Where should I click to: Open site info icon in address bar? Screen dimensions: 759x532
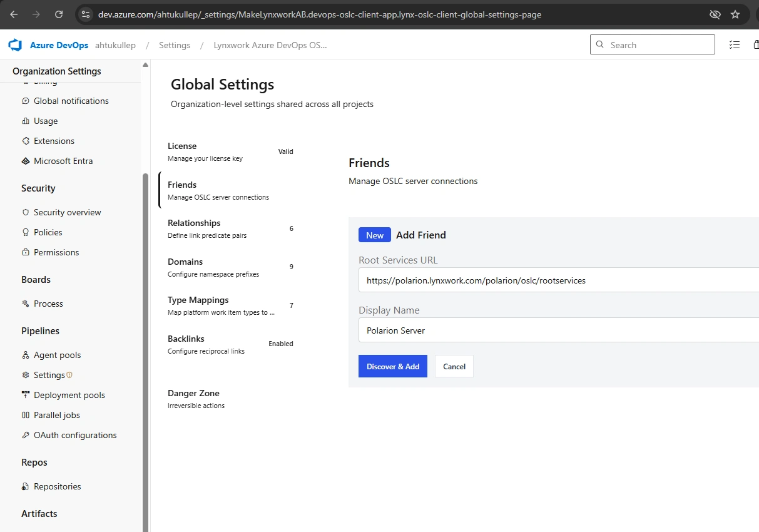pyautogui.click(x=86, y=14)
